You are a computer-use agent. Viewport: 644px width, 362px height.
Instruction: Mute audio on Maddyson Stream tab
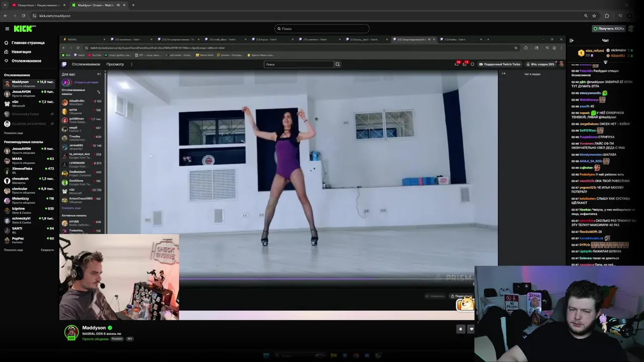[x=118, y=5]
